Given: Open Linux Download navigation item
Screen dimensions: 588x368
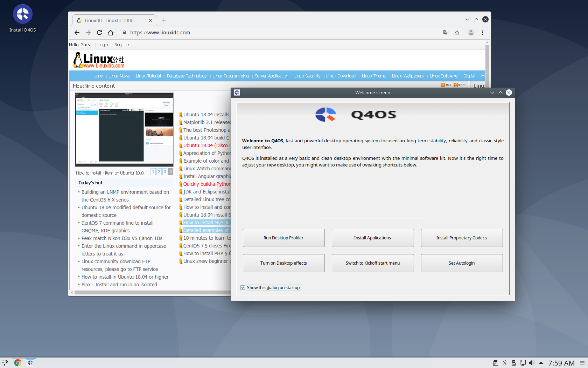Looking at the screenshot, I should click(341, 76).
